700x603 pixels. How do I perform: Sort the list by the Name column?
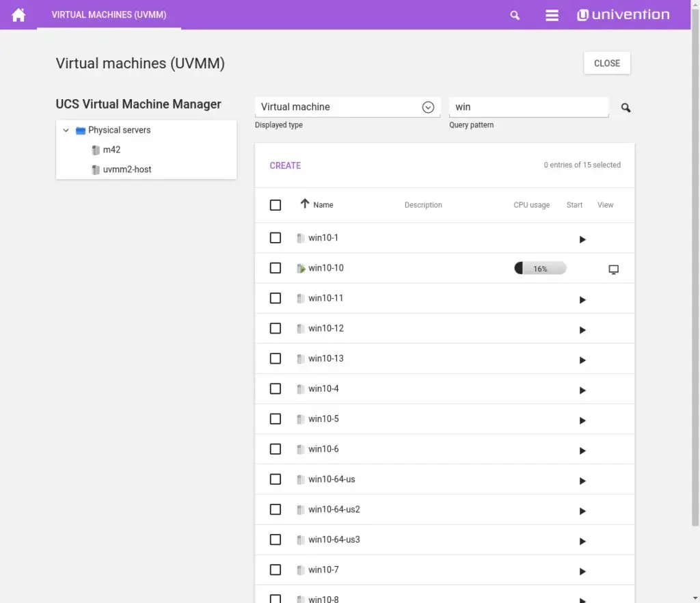pos(323,205)
